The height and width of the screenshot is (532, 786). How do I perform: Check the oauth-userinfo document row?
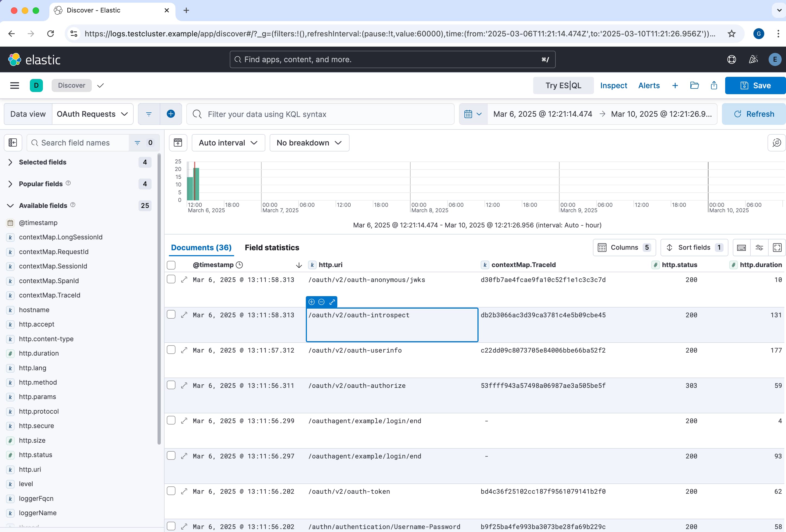tap(171, 350)
